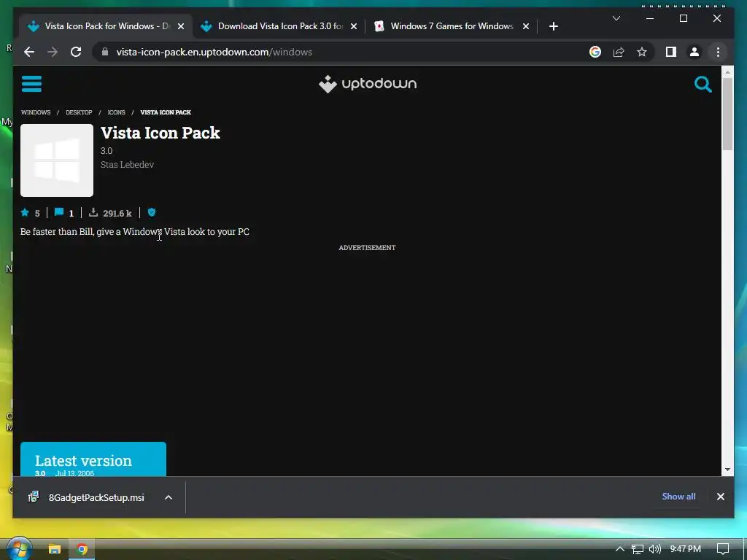Share this page icon

click(619, 52)
